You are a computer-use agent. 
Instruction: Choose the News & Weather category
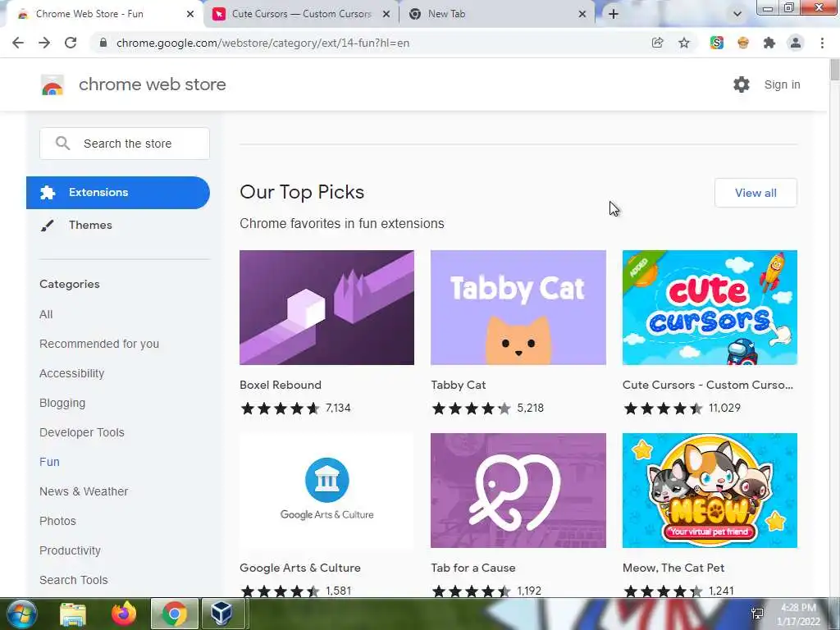(x=84, y=491)
